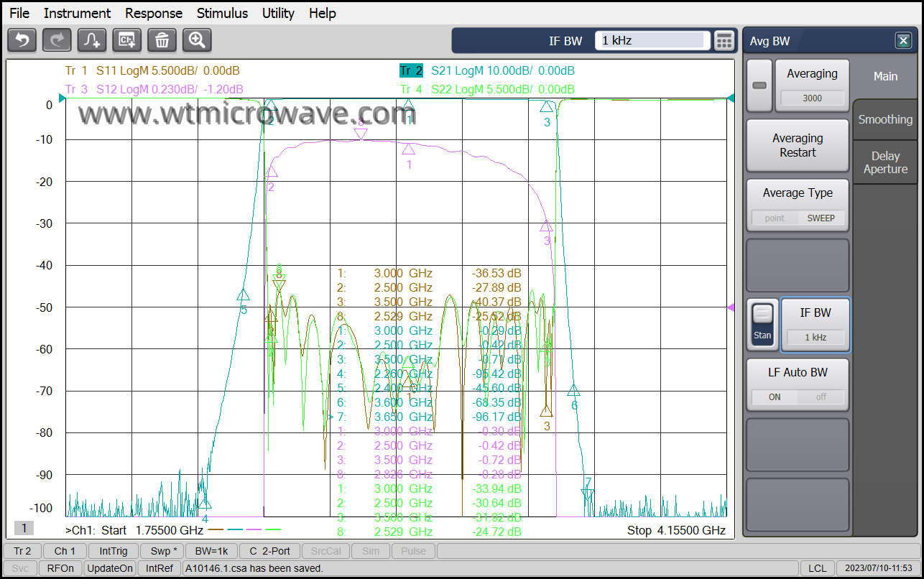
Task: Click the S21 marker 4 triangle near -100 dB
Action: 205,503
